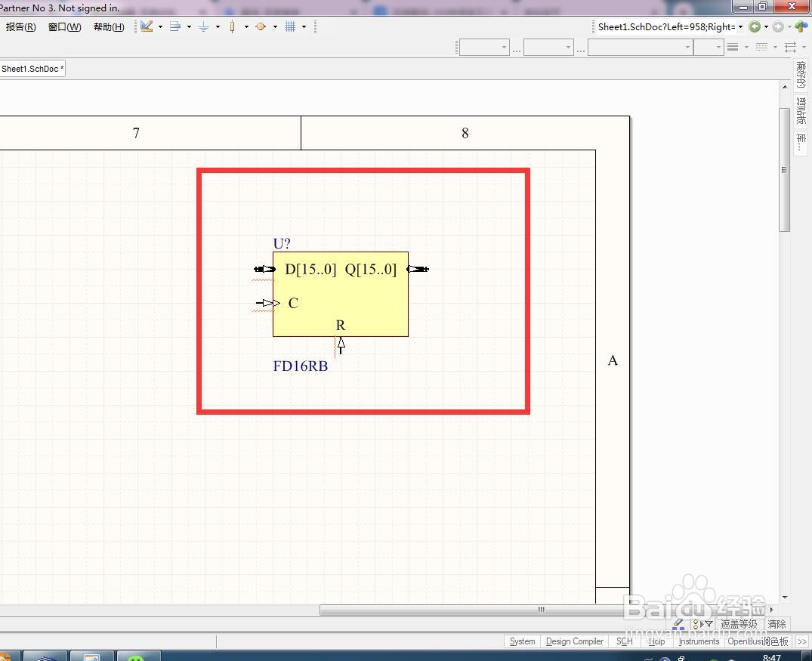Expand the >> status bar overflow
The width and height of the screenshot is (812, 661).
pos(801,641)
